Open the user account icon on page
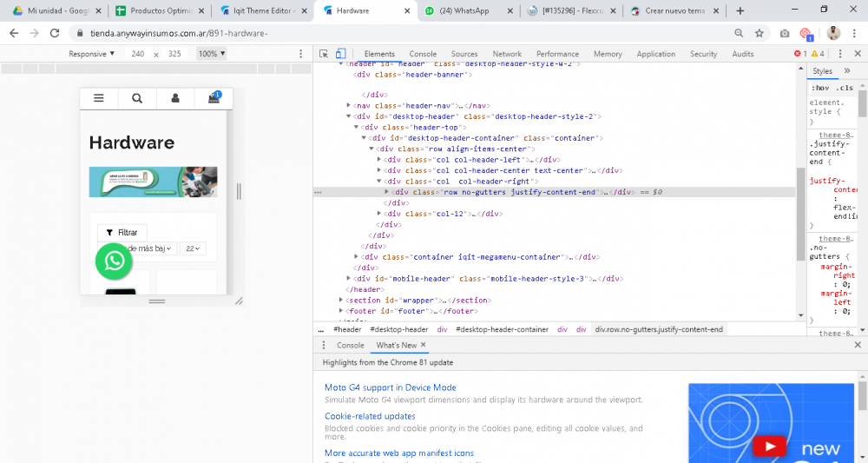This screenshot has width=868, height=463. (x=175, y=98)
